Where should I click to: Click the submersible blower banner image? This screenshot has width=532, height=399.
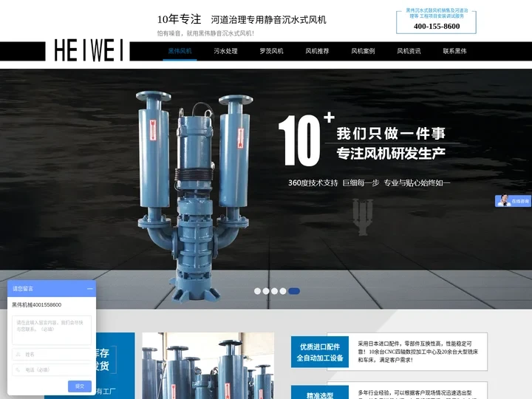click(194, 197)
